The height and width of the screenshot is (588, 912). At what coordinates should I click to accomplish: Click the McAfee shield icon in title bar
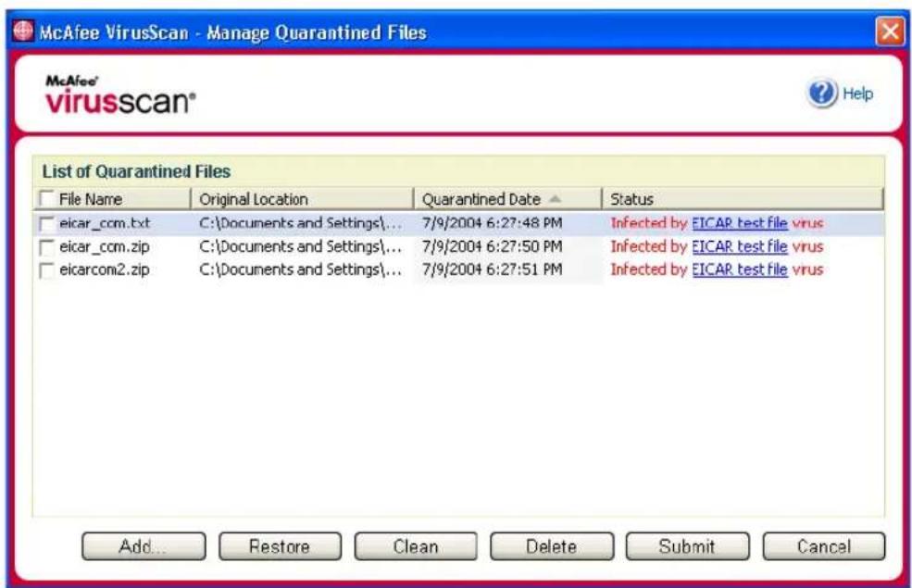[x=23, y=31]
